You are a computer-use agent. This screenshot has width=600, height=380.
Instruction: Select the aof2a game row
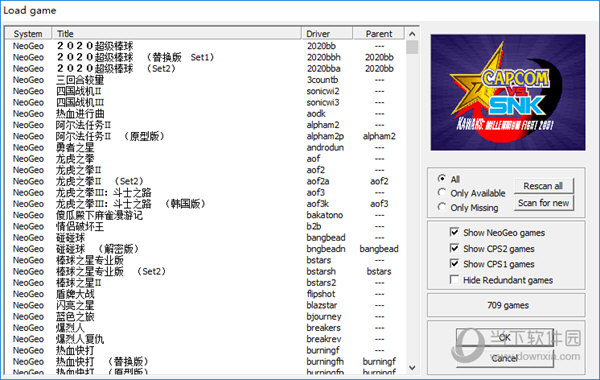205,181
